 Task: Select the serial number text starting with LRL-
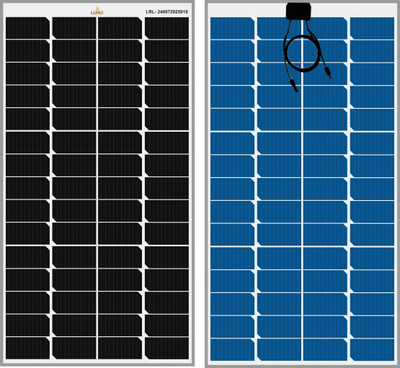pyautogui.click(x=167, y=12)
